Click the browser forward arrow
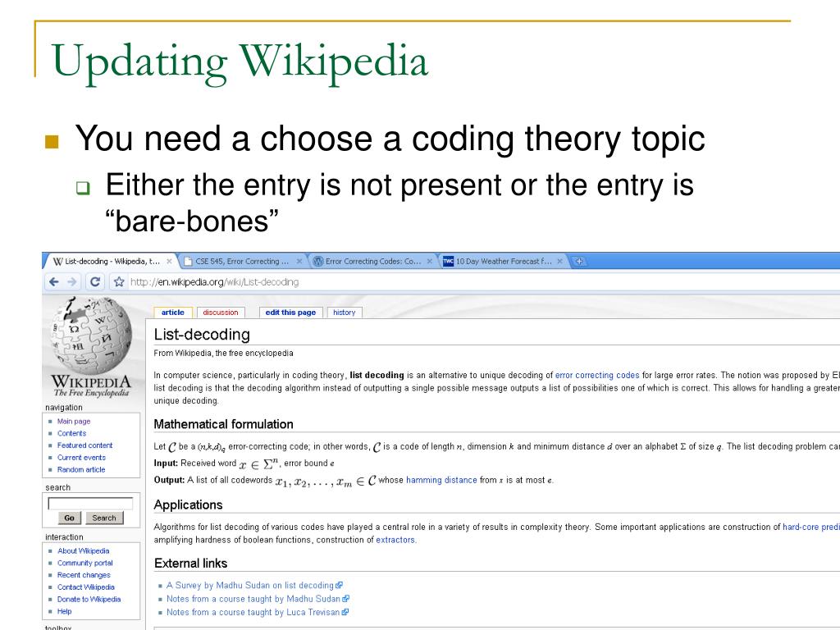Image resolution: width=840 pixels, height=630 pixels. pos(72,282)
